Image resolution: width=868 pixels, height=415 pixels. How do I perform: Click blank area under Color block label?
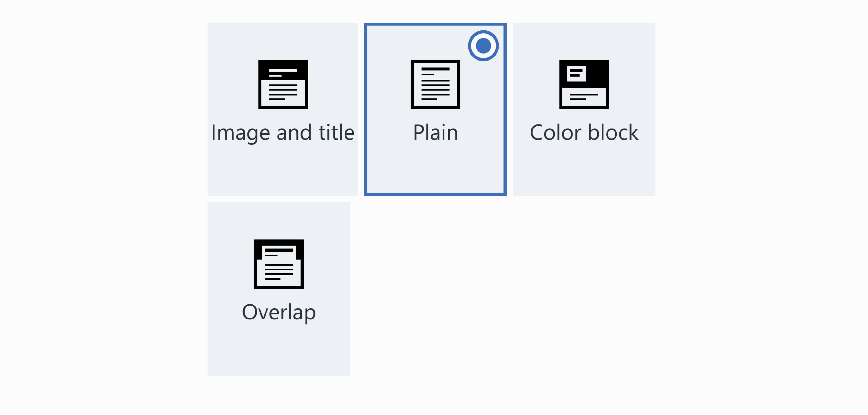[584, 168]
